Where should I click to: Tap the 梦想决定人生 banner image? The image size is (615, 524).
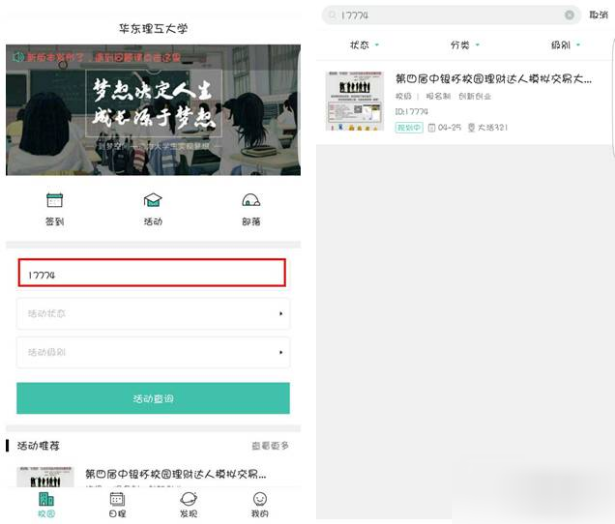pyautogui.click(x=153, y=110)
